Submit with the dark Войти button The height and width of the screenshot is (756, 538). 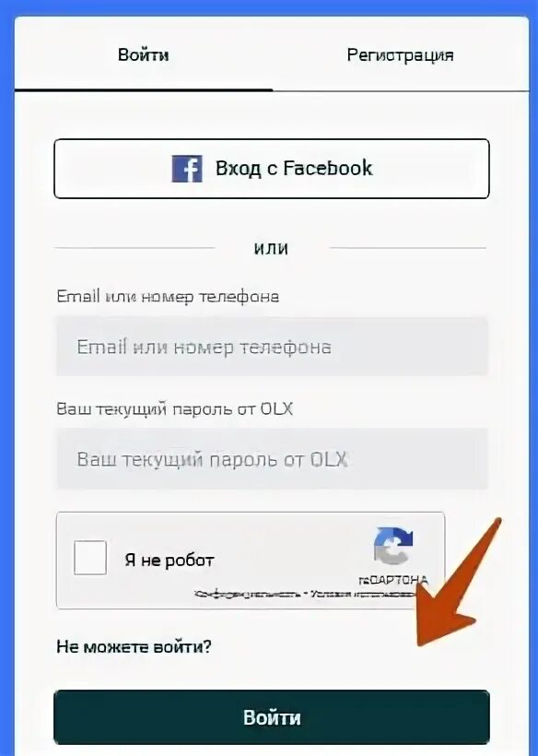[272, 717]
